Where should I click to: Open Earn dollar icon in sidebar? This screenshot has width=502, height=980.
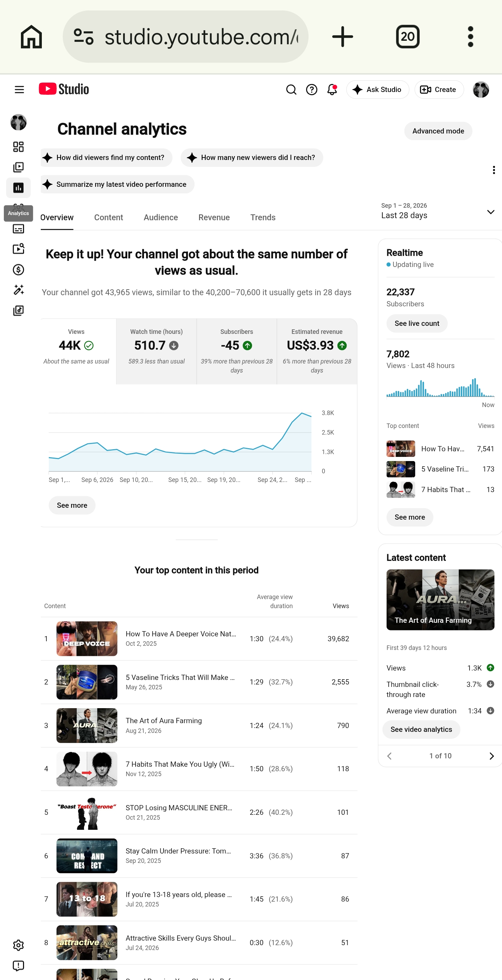click(18, 270)
